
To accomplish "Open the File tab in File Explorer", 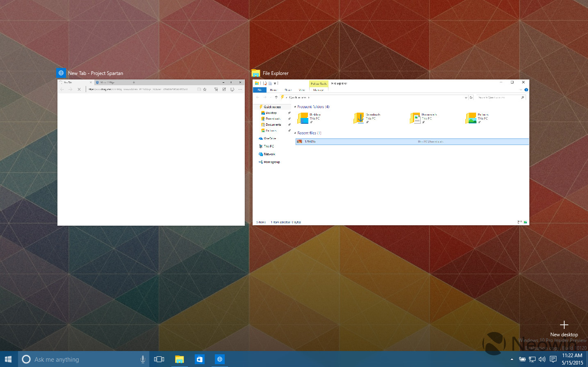I will click(x=260, y=90).
